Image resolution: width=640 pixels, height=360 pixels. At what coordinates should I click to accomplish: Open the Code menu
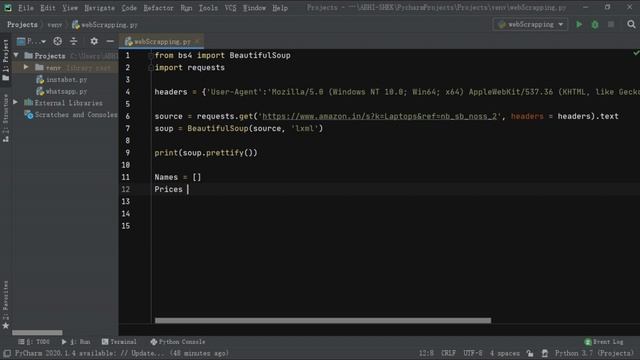pos(129,8)
